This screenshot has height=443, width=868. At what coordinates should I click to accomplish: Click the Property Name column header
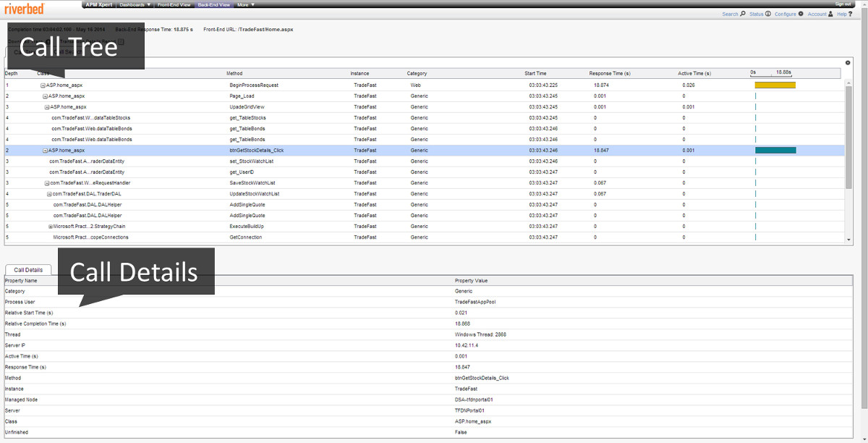(x=21, y=280)
